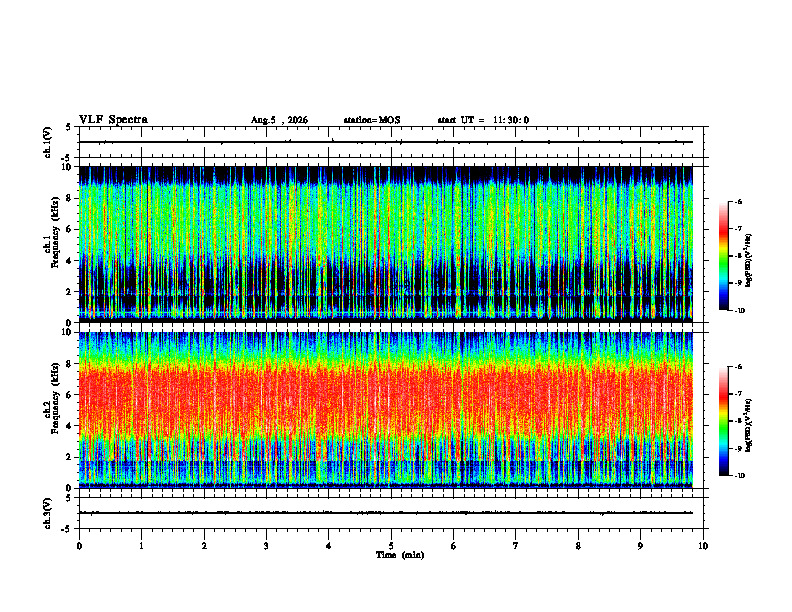Click the ch.1 spectrogram panel
This screenshot has width=792, height=612.
[x=385, y=244]
